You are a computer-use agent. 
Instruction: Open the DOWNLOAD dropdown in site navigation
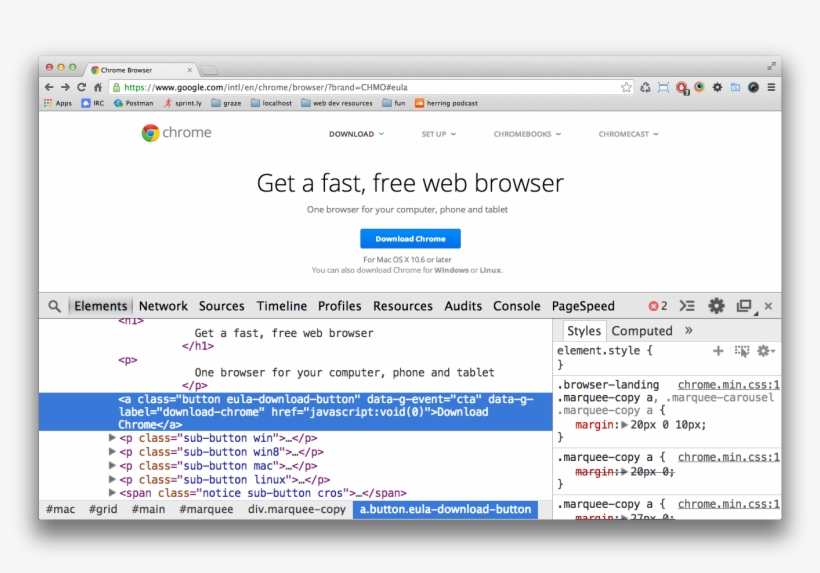[356, 134]
